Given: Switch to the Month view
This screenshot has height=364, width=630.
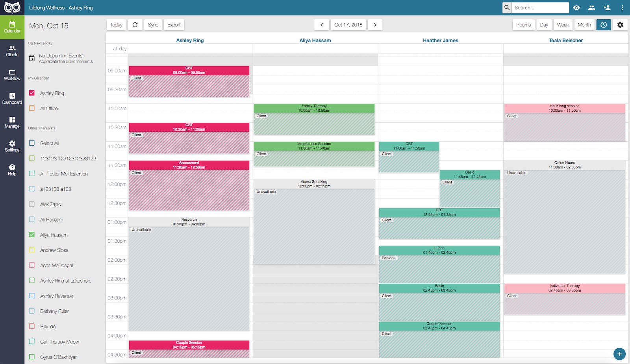Looking at the screenshot, I should [584, 24].
